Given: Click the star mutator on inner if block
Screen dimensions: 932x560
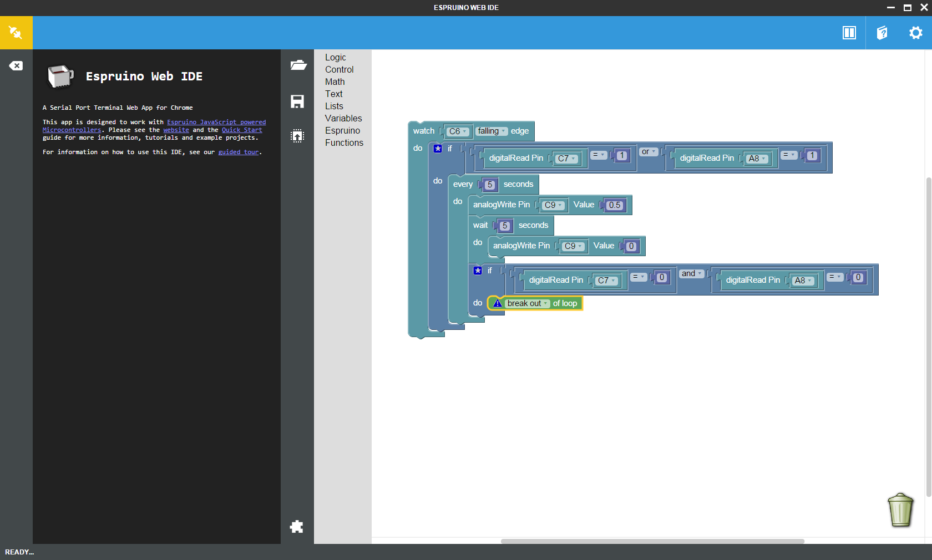Looking at the screenshot, I should point(478,271).
